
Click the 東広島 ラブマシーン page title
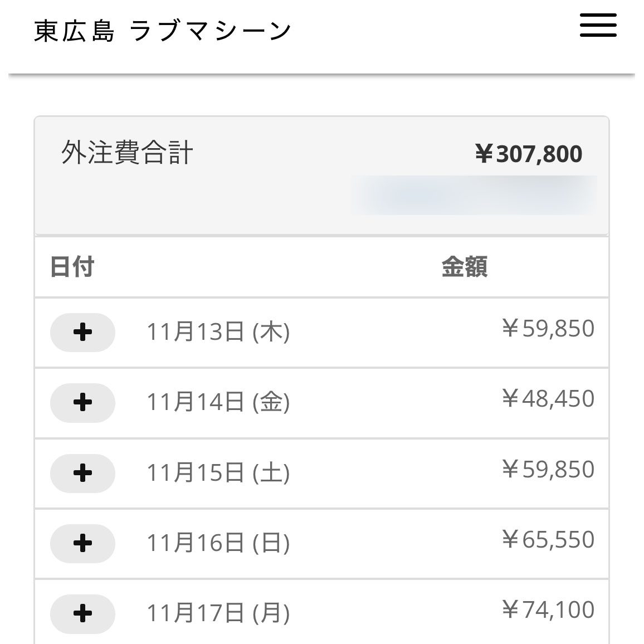click(163, 31)
